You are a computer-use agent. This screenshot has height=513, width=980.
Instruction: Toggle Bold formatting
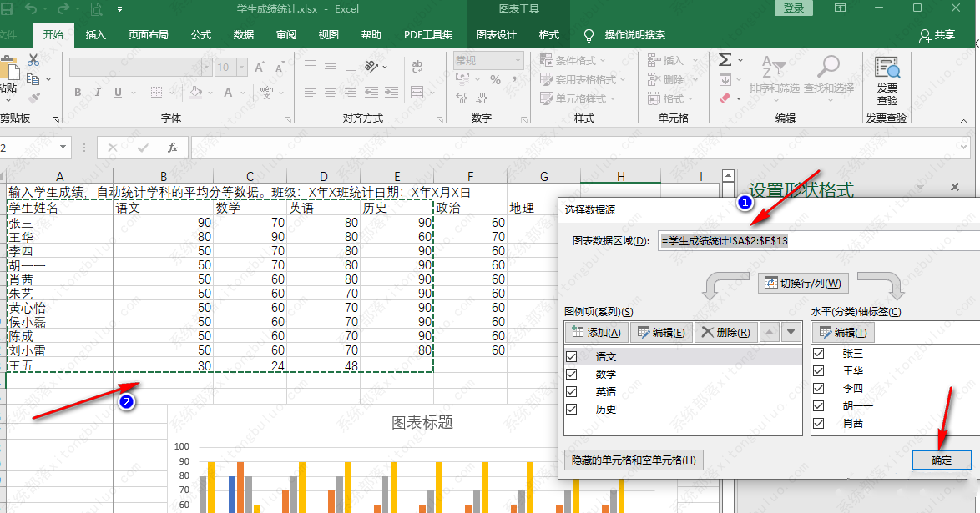coord(78,93)
